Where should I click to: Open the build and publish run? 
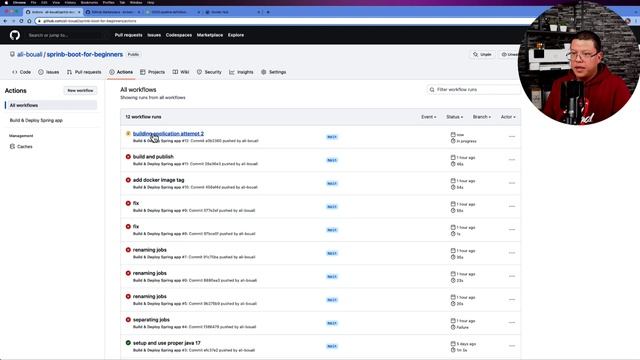pos(153,157)
